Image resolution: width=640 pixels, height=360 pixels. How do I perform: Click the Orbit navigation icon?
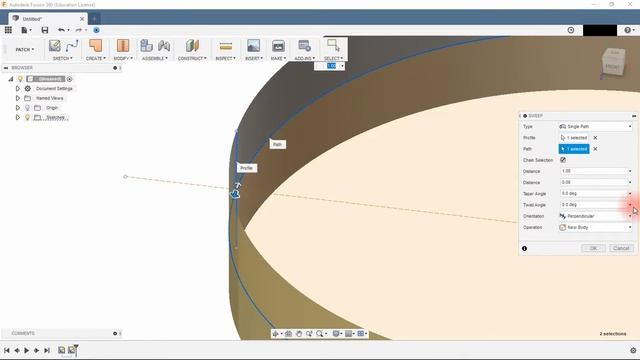point(276,333)
